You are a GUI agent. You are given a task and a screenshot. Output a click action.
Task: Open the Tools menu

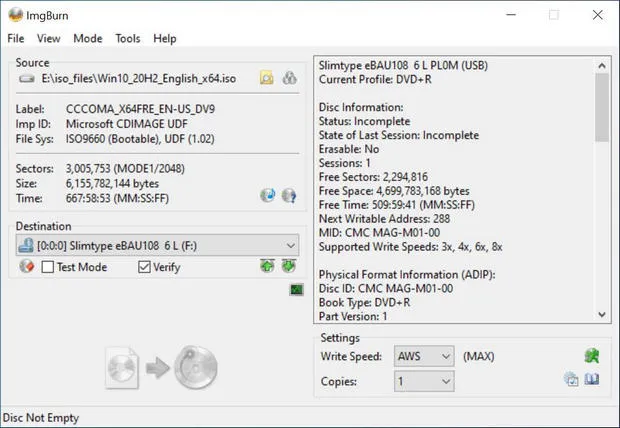pyautogui.click(x=128, y=39)
